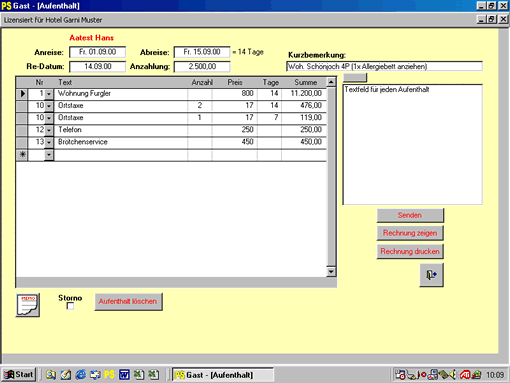Click the Kurzbemerkung text field
The width and height of the screenshot is (510, 383).
click(384, 66)
